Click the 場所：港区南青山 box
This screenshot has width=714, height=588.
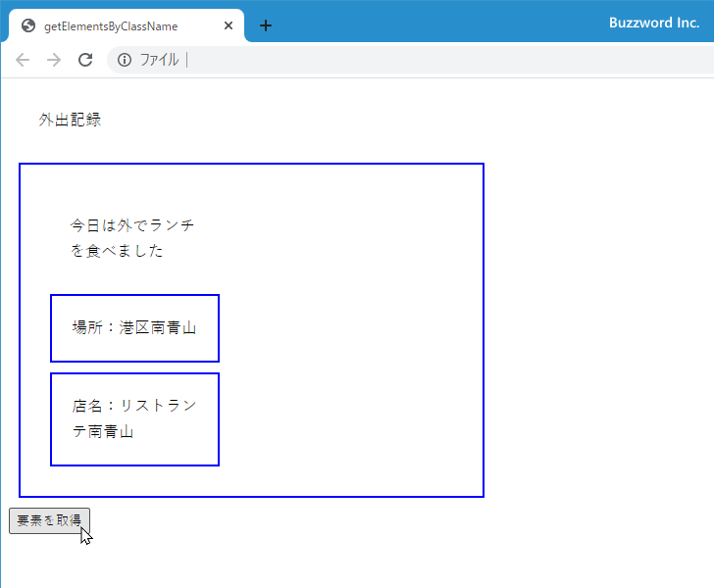click(x=134, y=328)
